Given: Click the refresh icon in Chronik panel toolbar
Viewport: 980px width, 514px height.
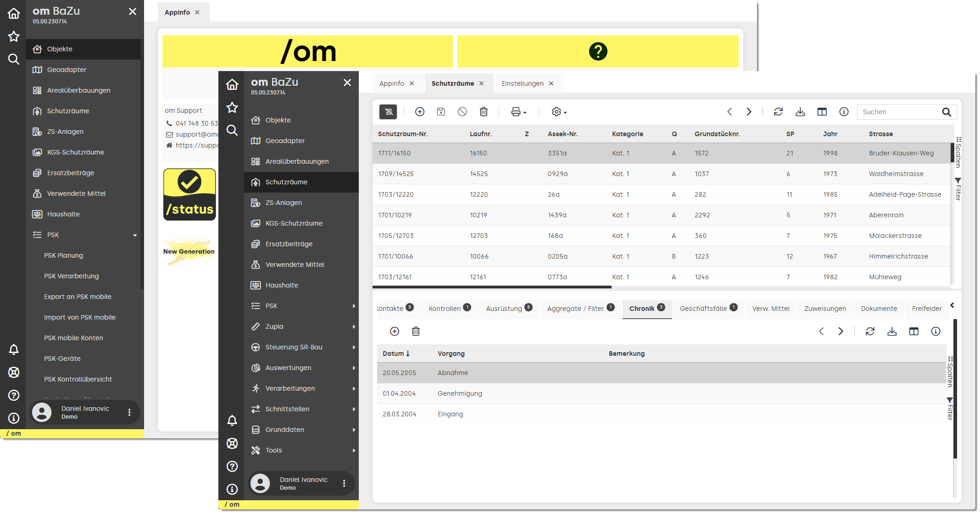Looking at the screenshot, I should coord(870,332).
